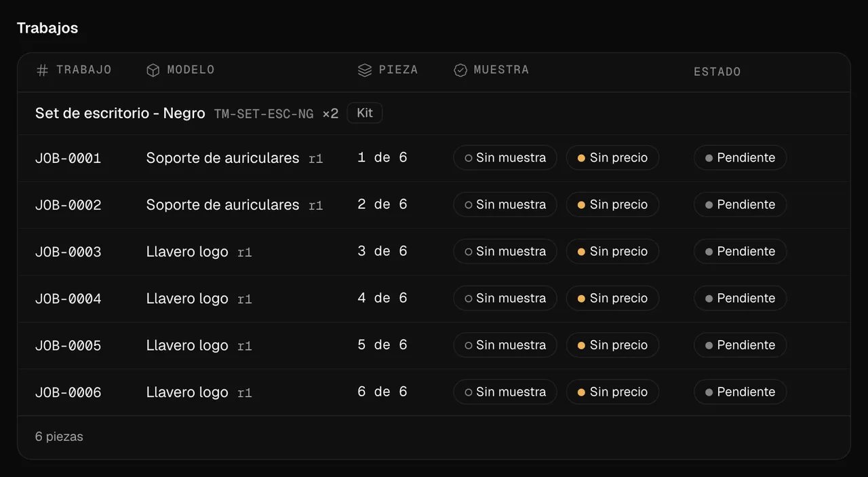Click Pendiente status of JOB-0001
This screenshot has height=477, width=868.
pyautogui.click(x=740, y=157)
